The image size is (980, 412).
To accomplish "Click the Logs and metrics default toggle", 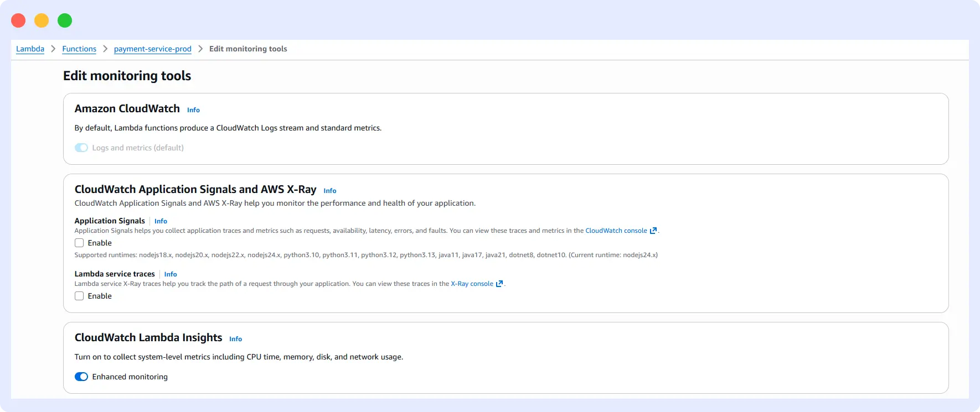I will point(81,148).
